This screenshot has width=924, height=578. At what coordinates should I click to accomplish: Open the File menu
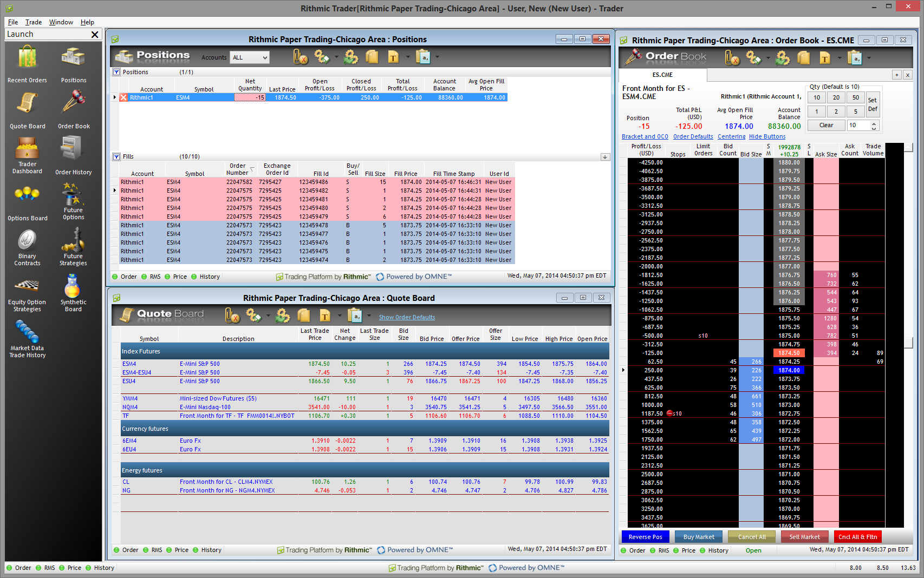[13, 22]
